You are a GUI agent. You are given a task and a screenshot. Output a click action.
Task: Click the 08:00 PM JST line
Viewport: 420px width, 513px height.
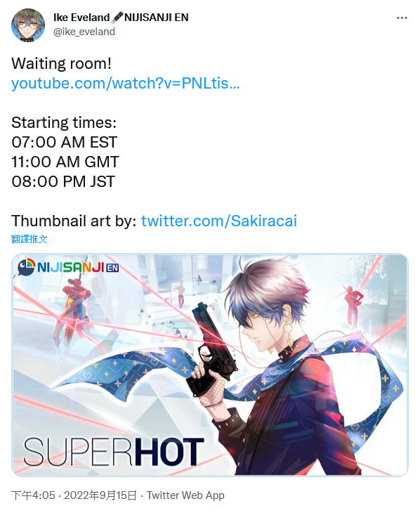pyautogui.click(x=63, y=181)
